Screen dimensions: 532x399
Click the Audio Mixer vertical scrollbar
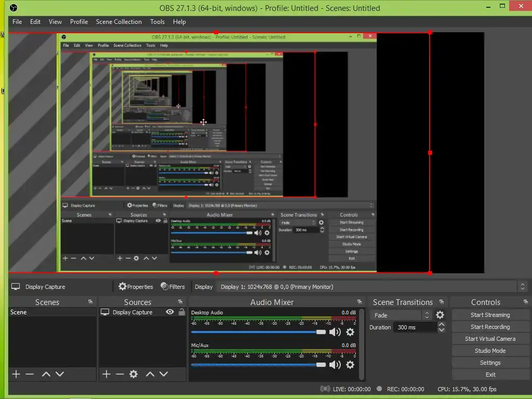(362, 344)
